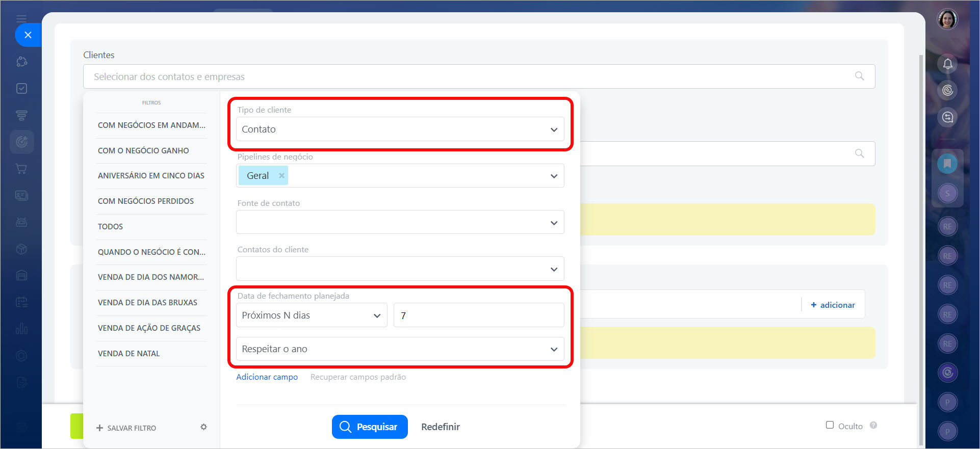Viewport: 980px width, 449px height.
Task: Select filter ANIVERSÁRIO EM CINCO DIAS
Action: (x=151, y=176)
